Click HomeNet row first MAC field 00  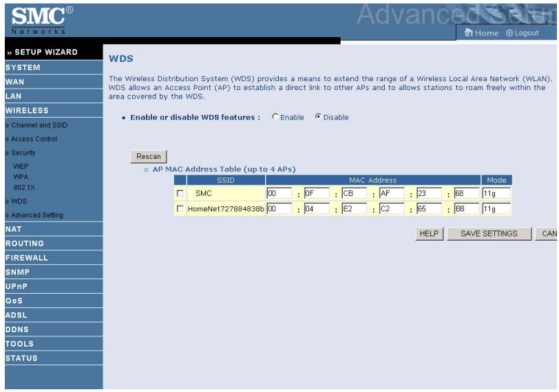coord(279,208)
